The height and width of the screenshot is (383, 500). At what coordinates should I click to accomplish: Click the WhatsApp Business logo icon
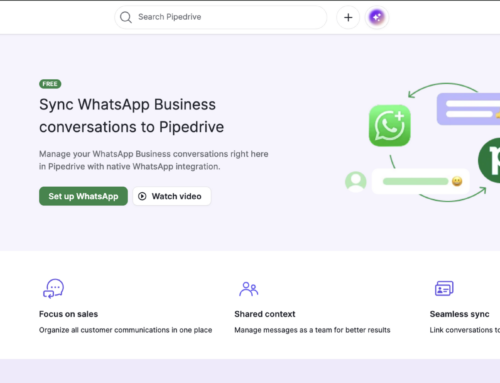(390, 125)
